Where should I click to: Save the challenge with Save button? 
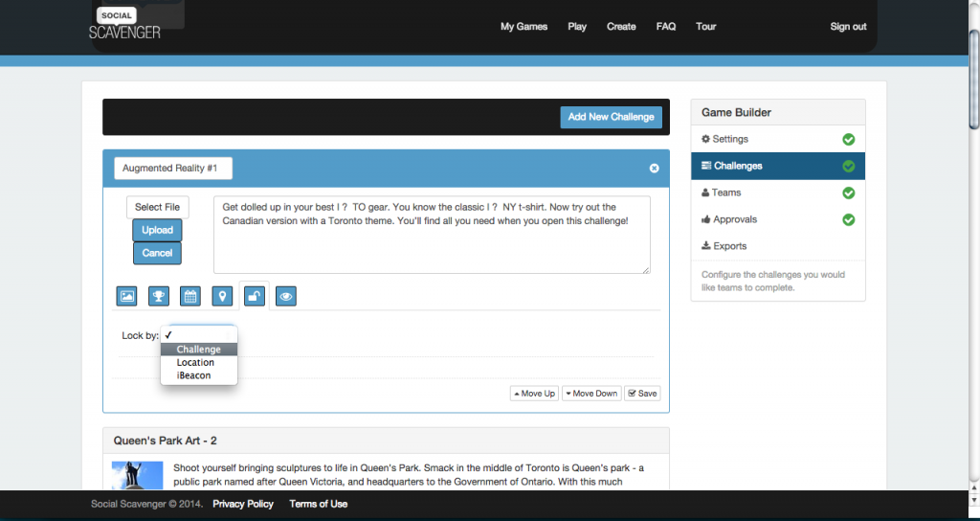642,394
